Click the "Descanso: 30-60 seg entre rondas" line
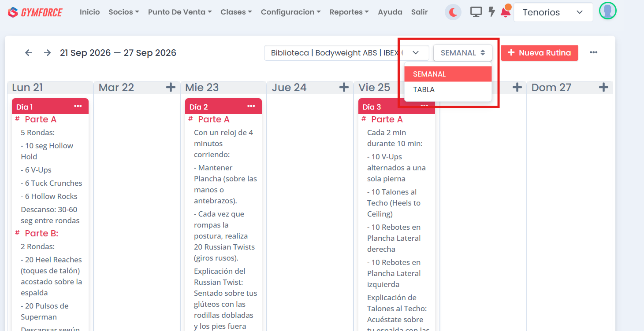This screenshot has height=331, width=644. click(x=50, y=215)
